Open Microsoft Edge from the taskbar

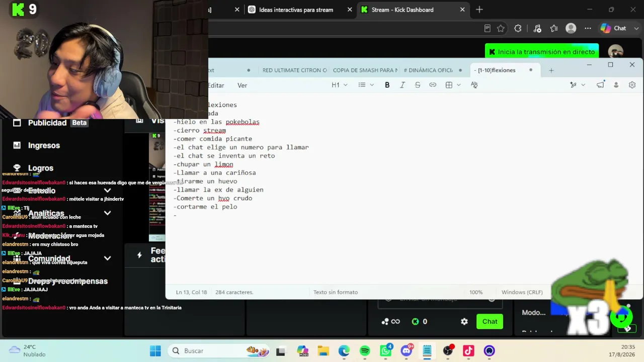[344, 351]
